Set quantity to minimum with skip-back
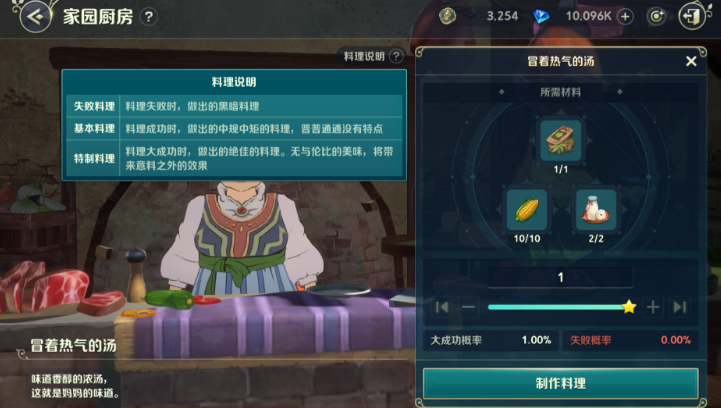Image resolution: width=721 pixels, height=408 pixels. (441, 307)
